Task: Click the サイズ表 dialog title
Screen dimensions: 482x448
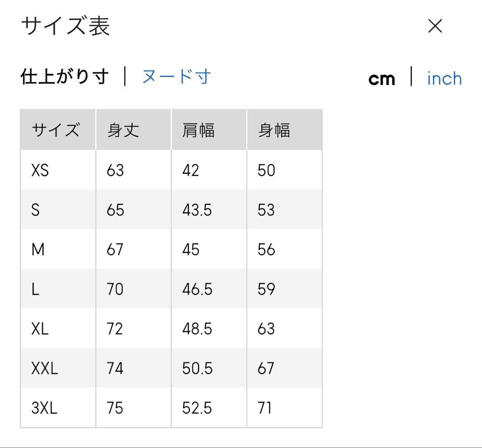Action: click(66, 26)
